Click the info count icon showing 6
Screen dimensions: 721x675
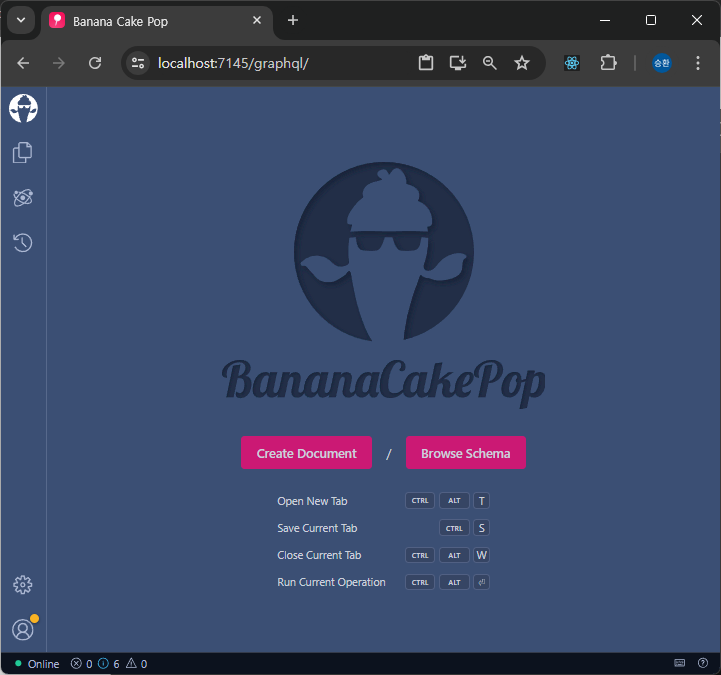103,664
